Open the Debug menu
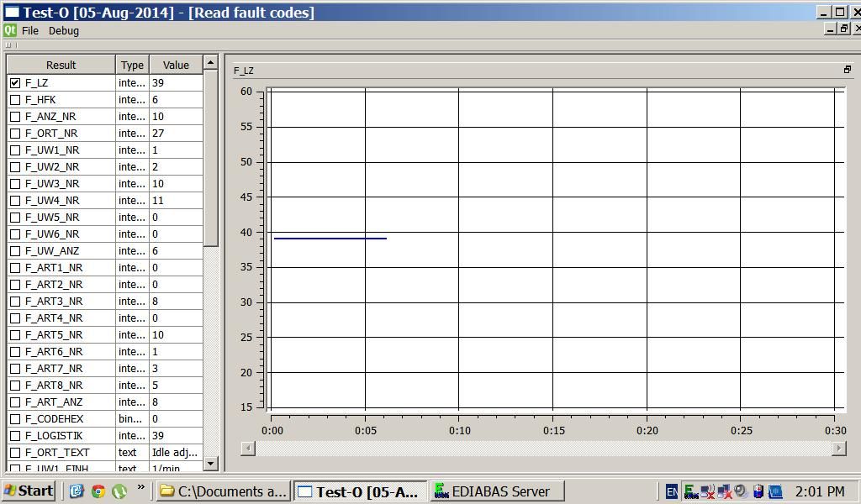861x504 pixels. click(63, 30)
